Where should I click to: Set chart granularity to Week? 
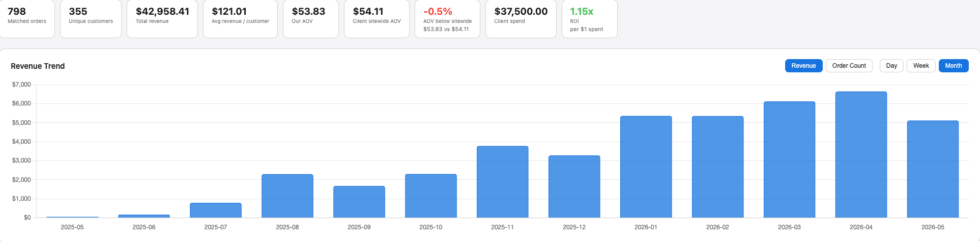(x=921, y=66)
